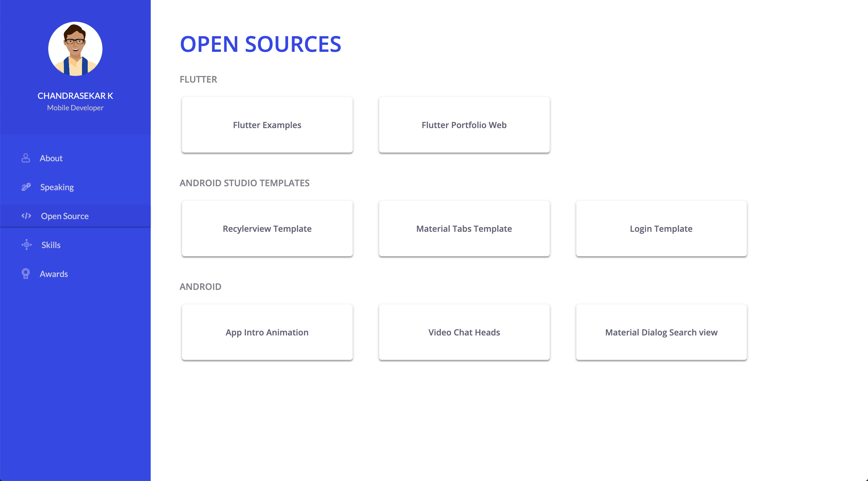Image resolution: width=868 pixels, height=481 pixels.
Task: Open the Login Template card
Action: coord(661,229)
